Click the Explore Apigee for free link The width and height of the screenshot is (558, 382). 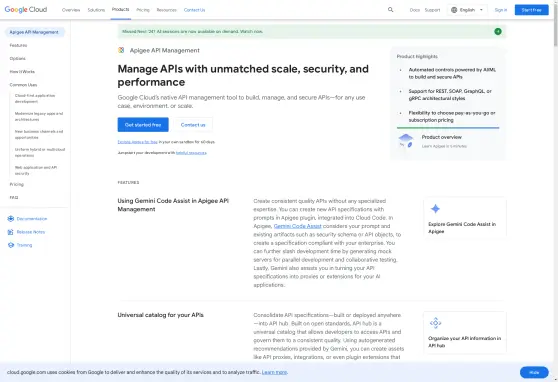[x=137, y=142]
